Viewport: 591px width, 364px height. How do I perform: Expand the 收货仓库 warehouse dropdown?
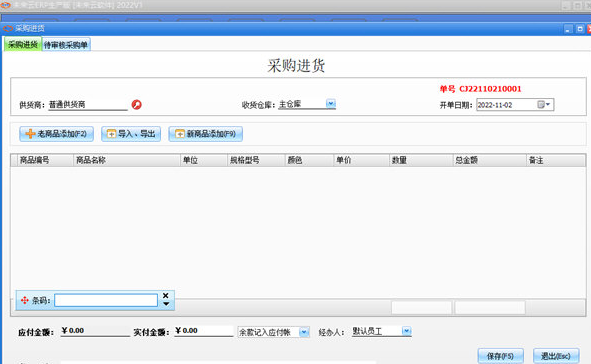[x=331, y=103]
